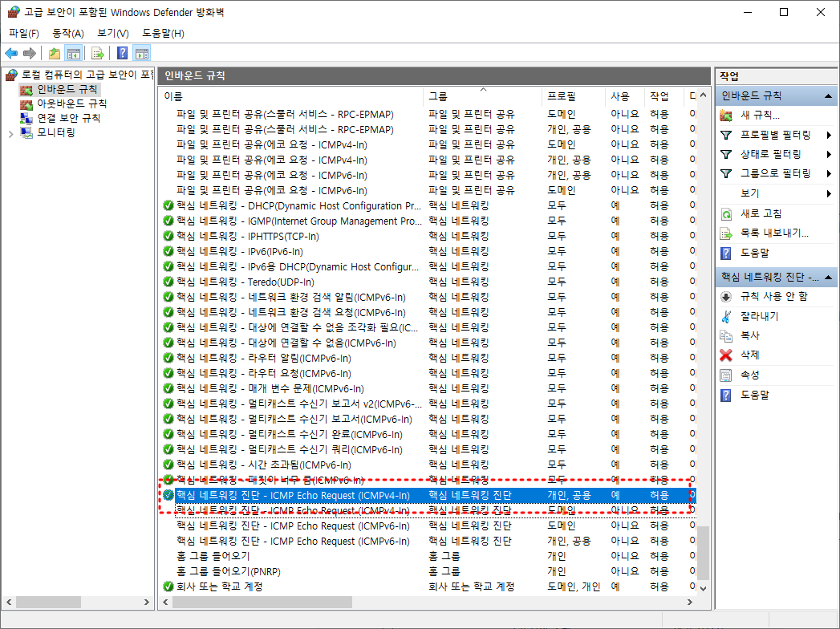The image size is (840, 629).
Task: Toggle the console tree pane toolbar icon
Action: (73, 53)
